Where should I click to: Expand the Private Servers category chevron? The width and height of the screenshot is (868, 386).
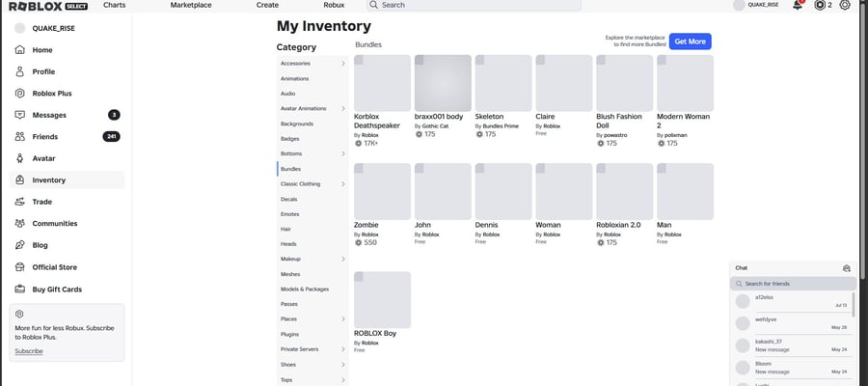coord(343,349)
